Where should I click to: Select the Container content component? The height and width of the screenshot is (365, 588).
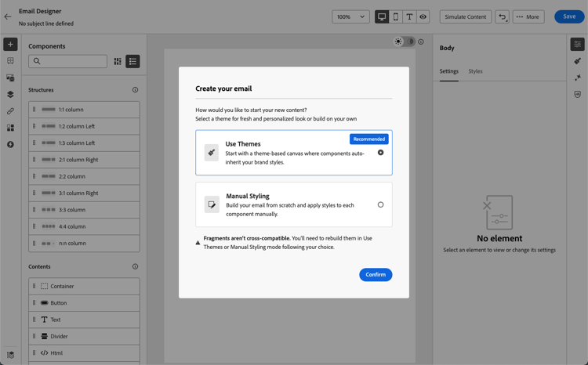click(84, 287)
